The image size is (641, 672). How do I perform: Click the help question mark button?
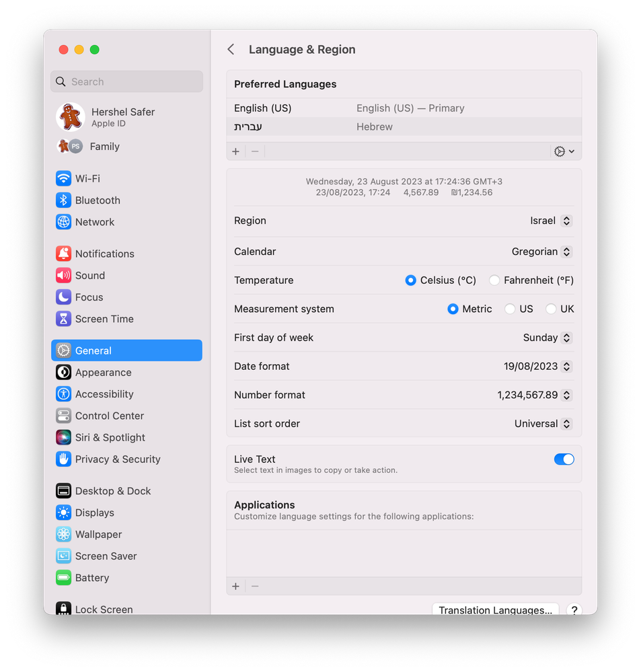574,610
